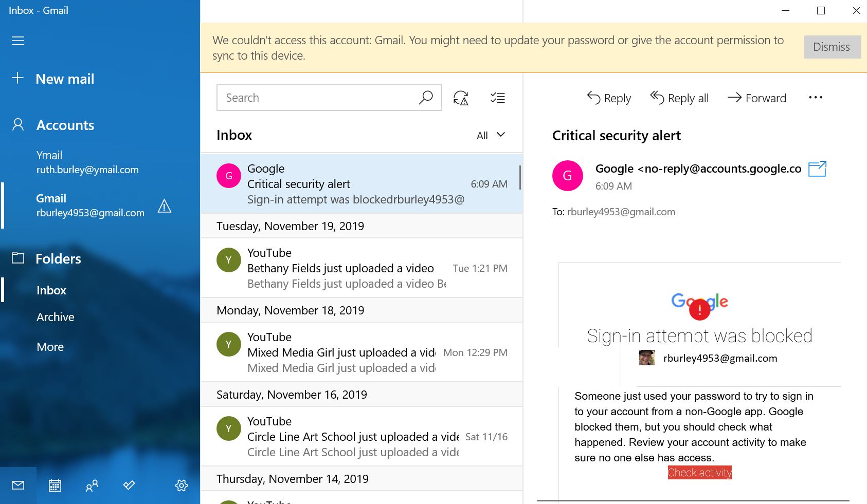Open Mixed Media Girl upload email
This screenshot has width=867, height=504.
362,352
